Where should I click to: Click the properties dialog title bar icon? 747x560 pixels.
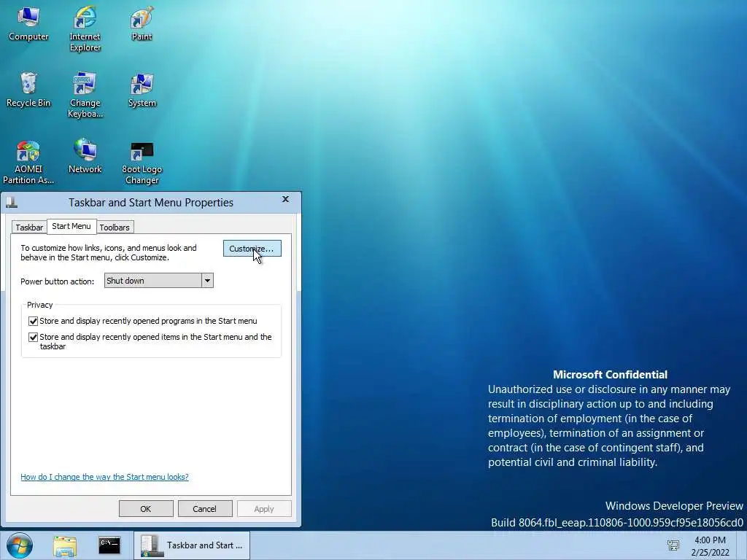[12, 203]
